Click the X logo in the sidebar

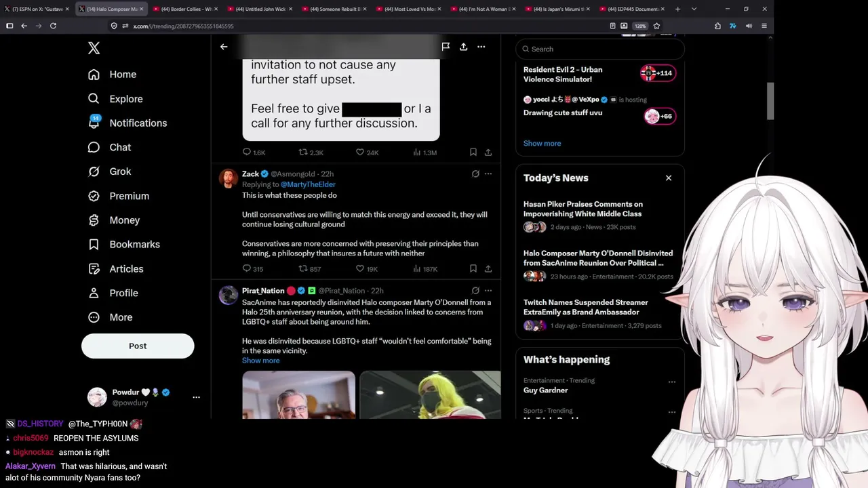click(94, 48)
